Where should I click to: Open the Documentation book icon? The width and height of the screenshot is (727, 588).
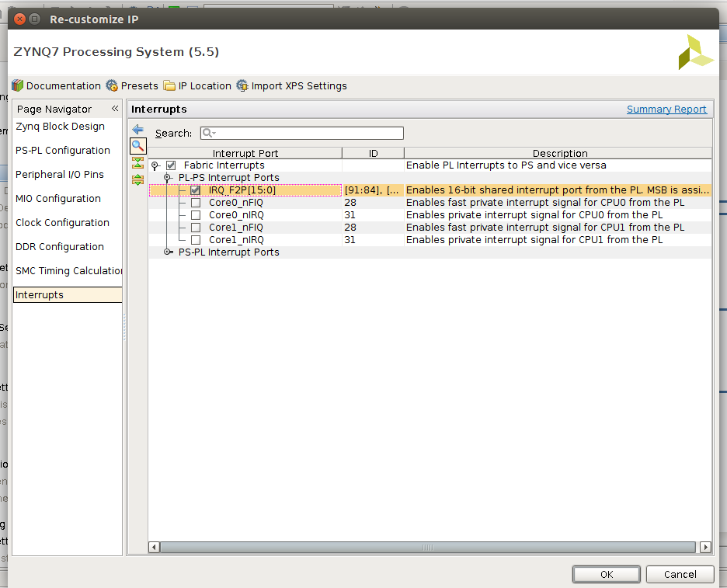pos(18,85)
